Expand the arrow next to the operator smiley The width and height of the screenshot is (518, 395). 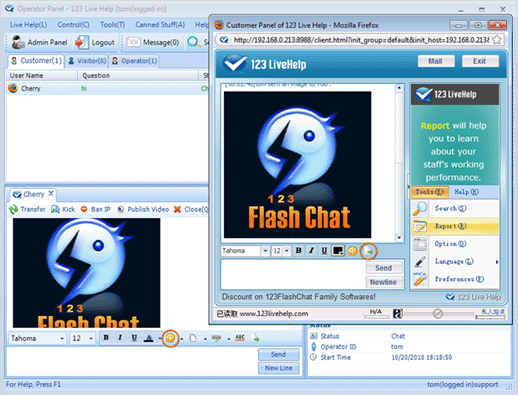point(182,339)
